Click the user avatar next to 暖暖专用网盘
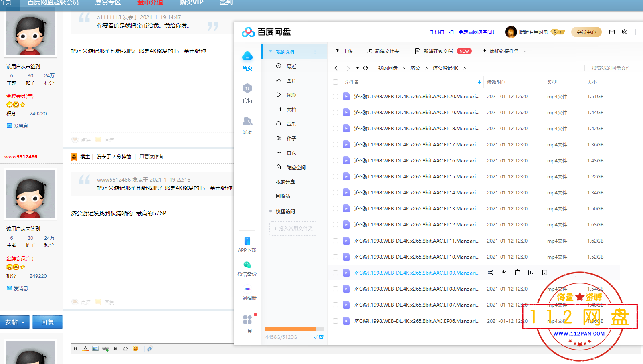 tap(511, 32)
